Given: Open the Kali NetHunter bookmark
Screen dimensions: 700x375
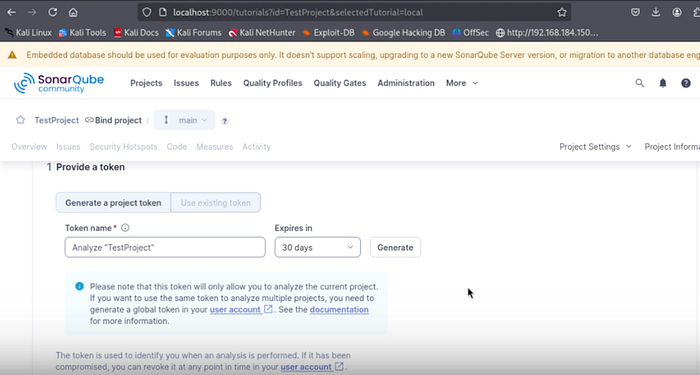Looking at the screenshot, I should (262, 33).
